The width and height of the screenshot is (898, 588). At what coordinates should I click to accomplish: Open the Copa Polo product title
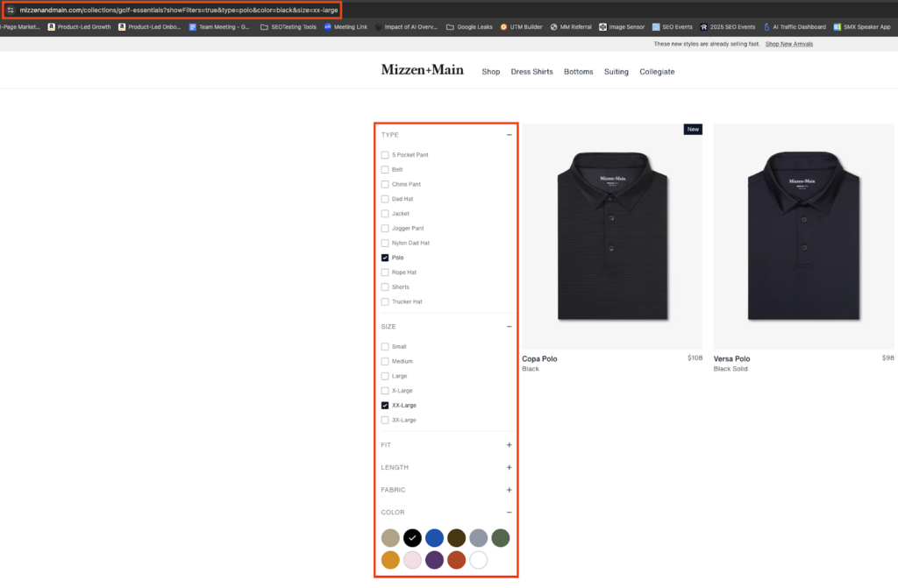pos(539,359)
